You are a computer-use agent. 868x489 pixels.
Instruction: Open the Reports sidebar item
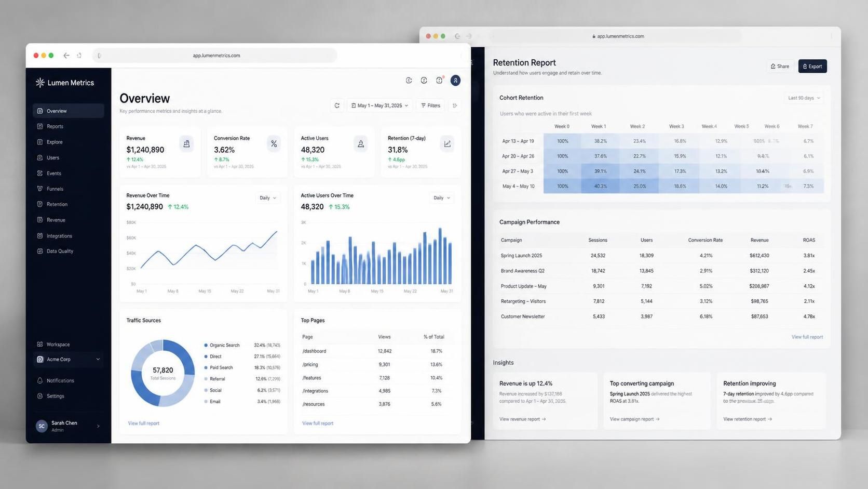click(68, 126)
